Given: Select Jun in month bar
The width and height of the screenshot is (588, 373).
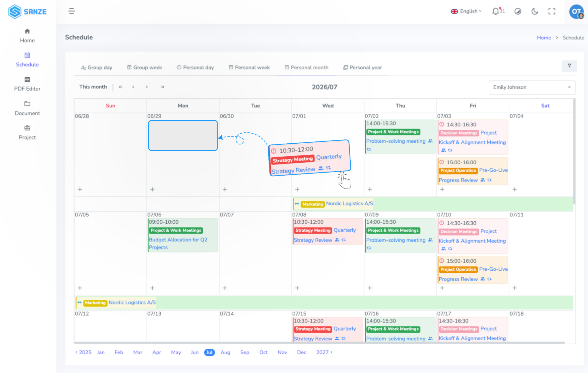Looking at the screenshot, I should (195, 352).
